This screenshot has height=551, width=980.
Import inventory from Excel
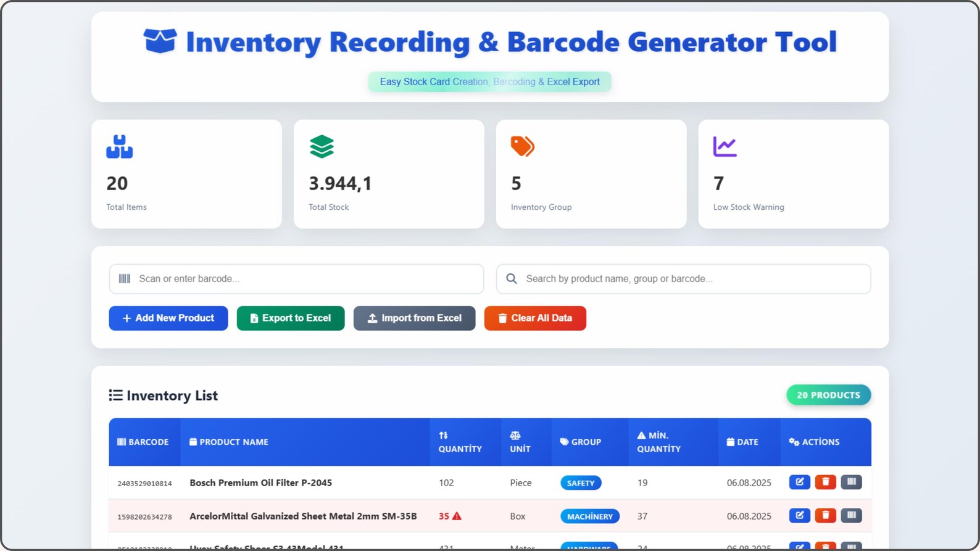tap(415, 318)
